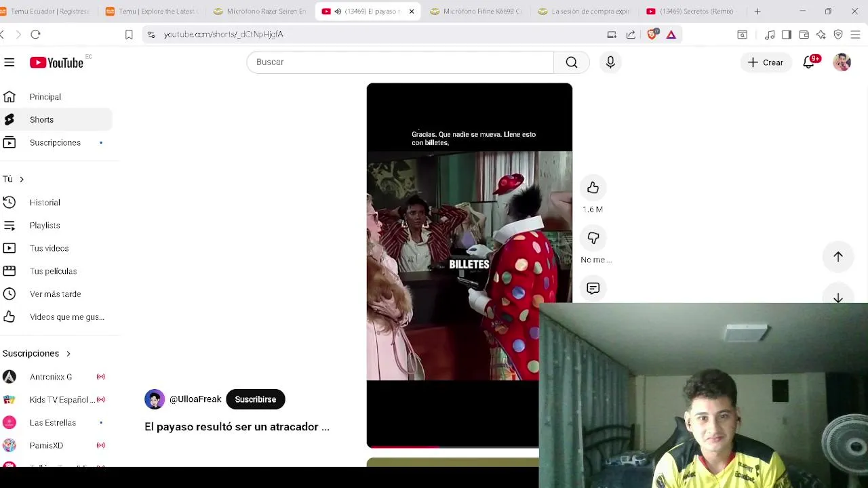Open a new browser tab
The height and width of the screenshot is (488, 868).
(757, 12)
